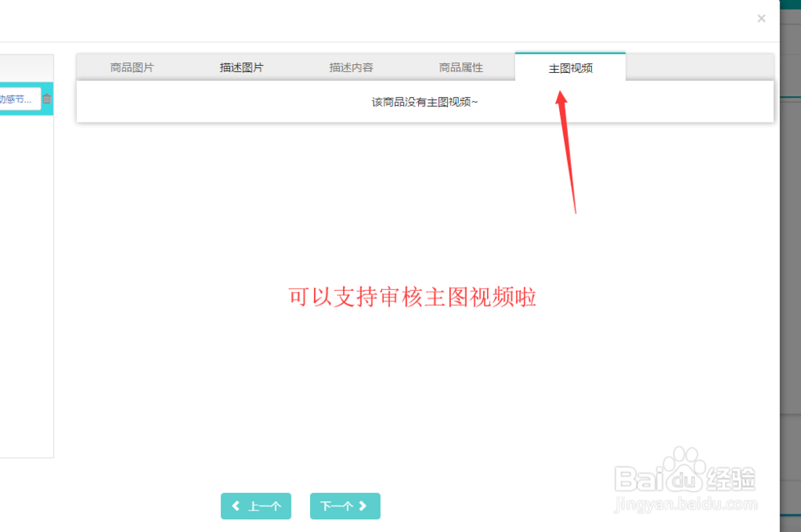Switch to the 描述内容 tab
This screenshot has height=532, width=801.
[351, 67]
